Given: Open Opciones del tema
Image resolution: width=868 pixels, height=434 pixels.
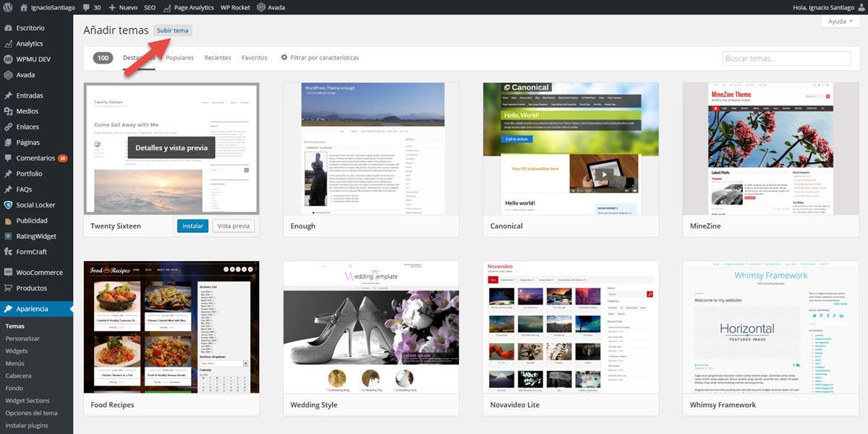Looking at the screenshot, I should point(32,413).
